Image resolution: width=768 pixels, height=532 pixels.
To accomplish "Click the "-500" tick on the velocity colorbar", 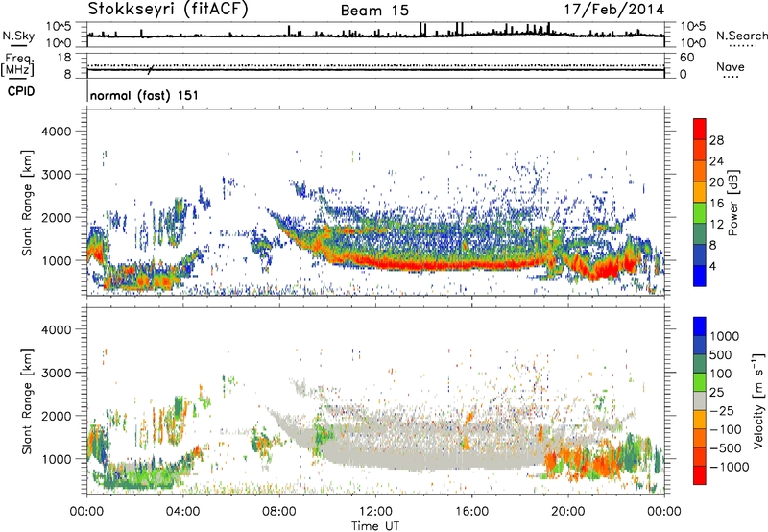I will point(726,448).
